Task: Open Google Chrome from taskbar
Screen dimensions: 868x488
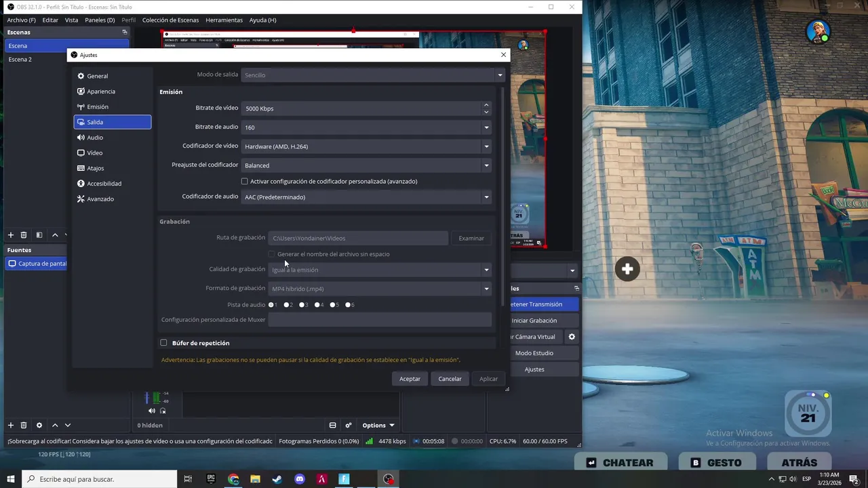Action: click(x=233, y=479)
